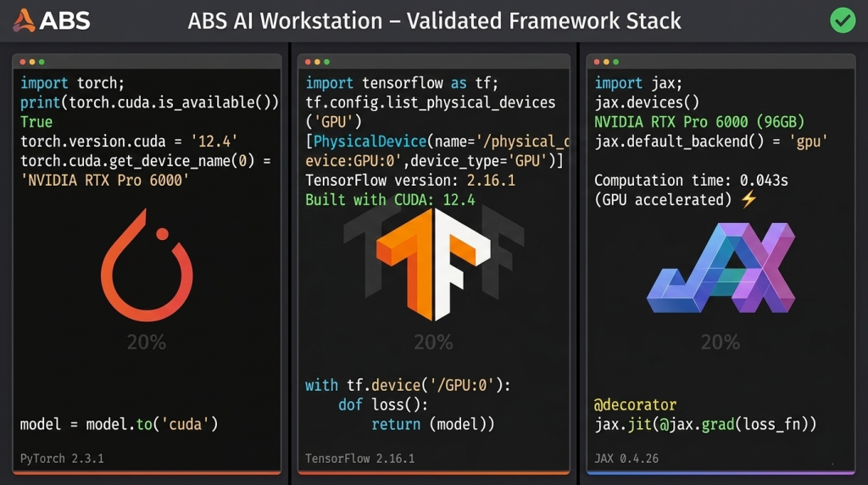Select the line "print(torch.cuda.is_available())"
Image resolution: width=868 pixels, height=485 pixels.
point(149,103)
